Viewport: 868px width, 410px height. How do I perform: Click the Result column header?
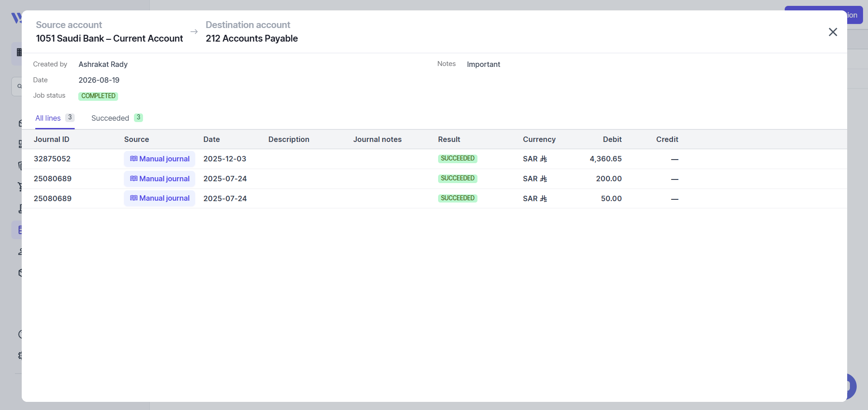[449, 139]
